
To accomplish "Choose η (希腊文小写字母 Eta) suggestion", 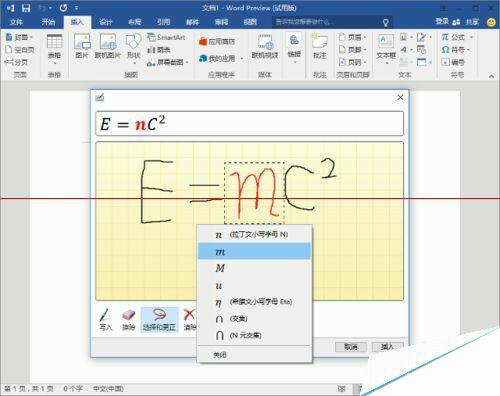I will (x=255, y=302).
